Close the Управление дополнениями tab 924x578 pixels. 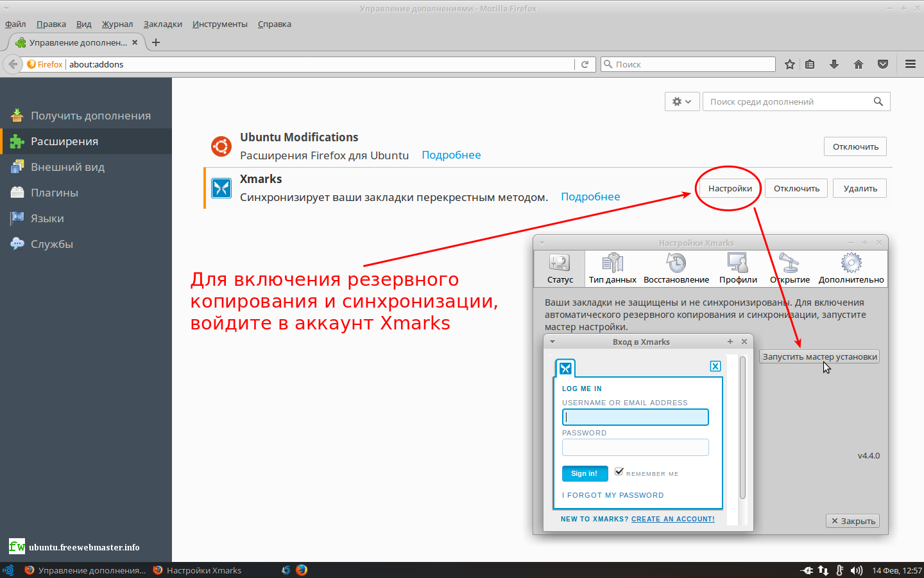click(x=135, y=42)
